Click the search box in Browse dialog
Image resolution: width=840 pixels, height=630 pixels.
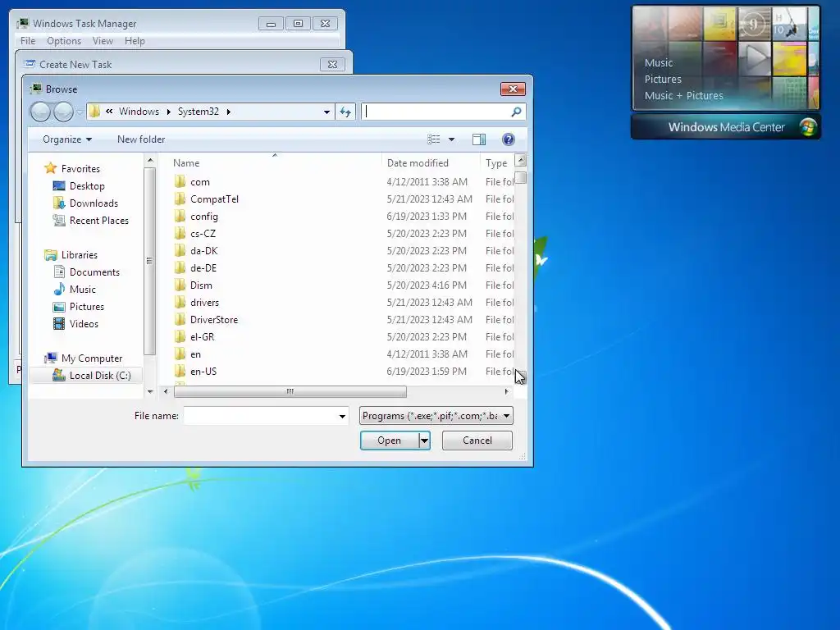436,112
